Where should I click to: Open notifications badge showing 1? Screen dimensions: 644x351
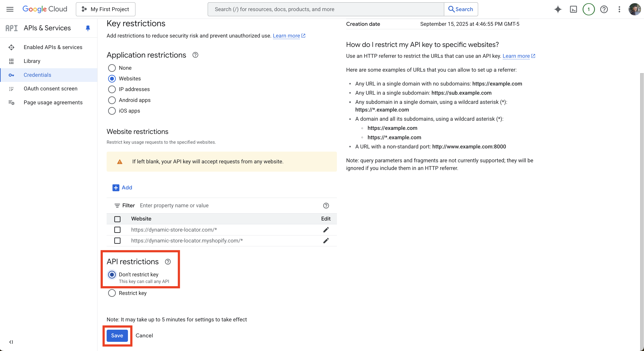coord(589,9)
